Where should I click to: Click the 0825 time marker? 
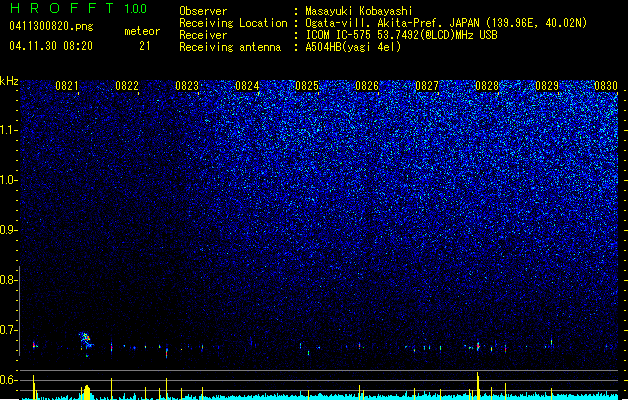(307, 86)
